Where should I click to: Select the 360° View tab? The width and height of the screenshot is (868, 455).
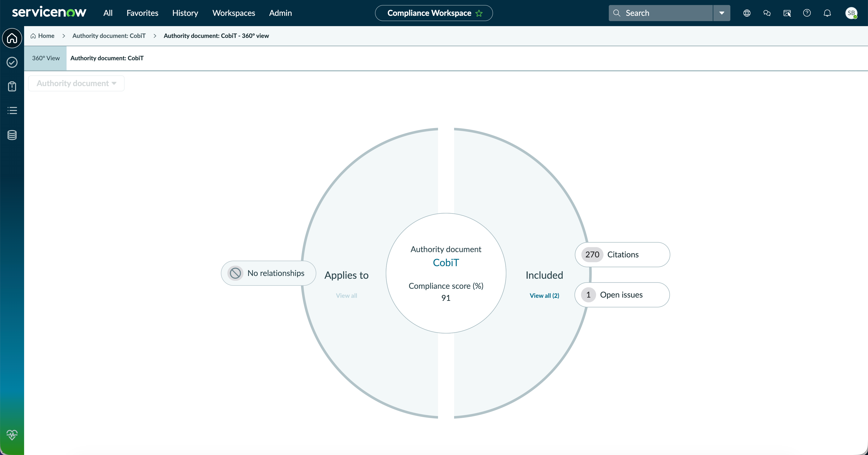coord(45,58)
